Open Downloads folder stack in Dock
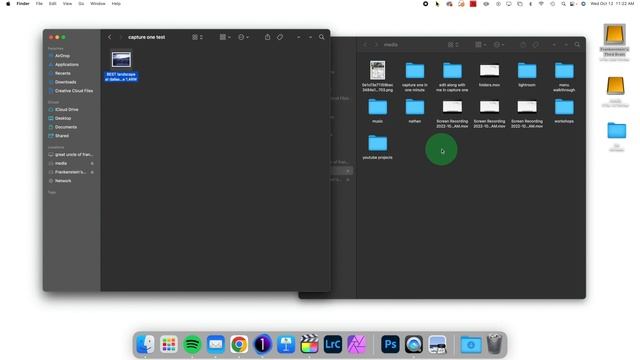This screenshot has width=640, height=360. pos(471,344)
